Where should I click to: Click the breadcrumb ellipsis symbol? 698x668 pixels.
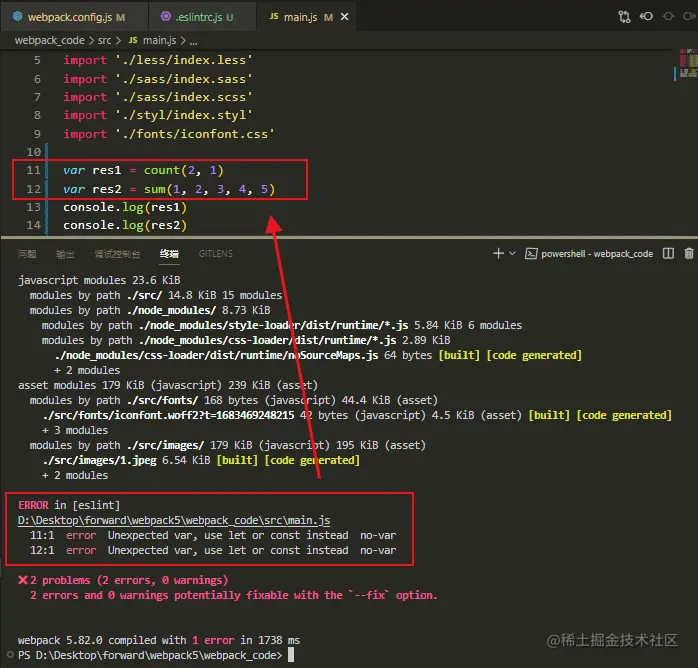193,41
